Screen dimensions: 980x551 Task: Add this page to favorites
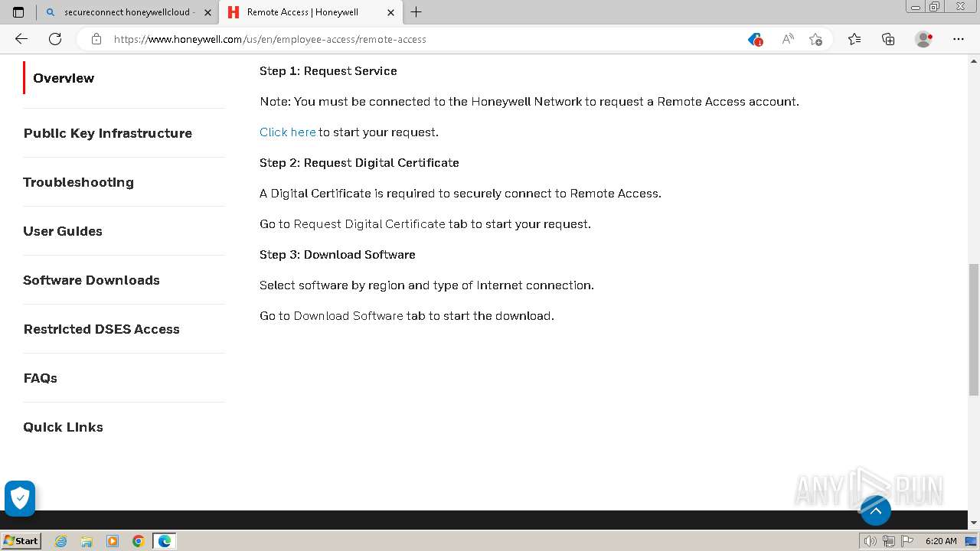coord(815,39)
